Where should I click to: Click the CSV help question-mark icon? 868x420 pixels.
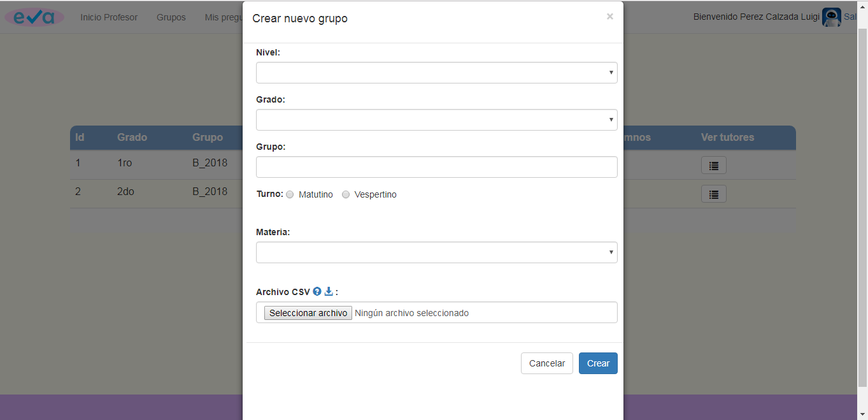click(317, 292)
